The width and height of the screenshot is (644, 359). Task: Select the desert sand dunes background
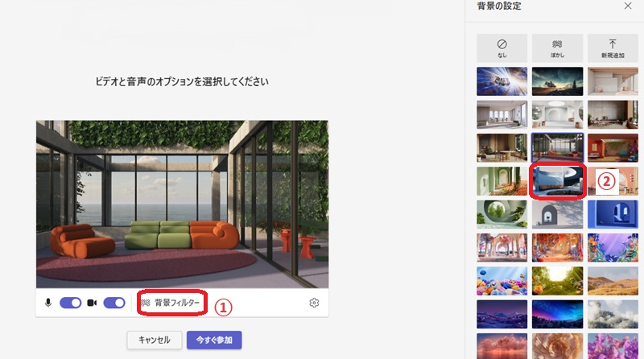pos(613,281)
